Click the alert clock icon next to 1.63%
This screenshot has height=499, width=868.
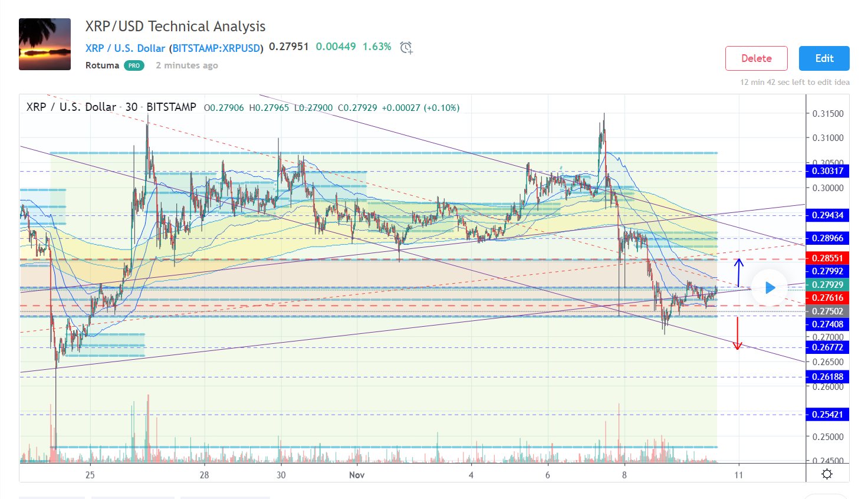[x=406, y=48]
